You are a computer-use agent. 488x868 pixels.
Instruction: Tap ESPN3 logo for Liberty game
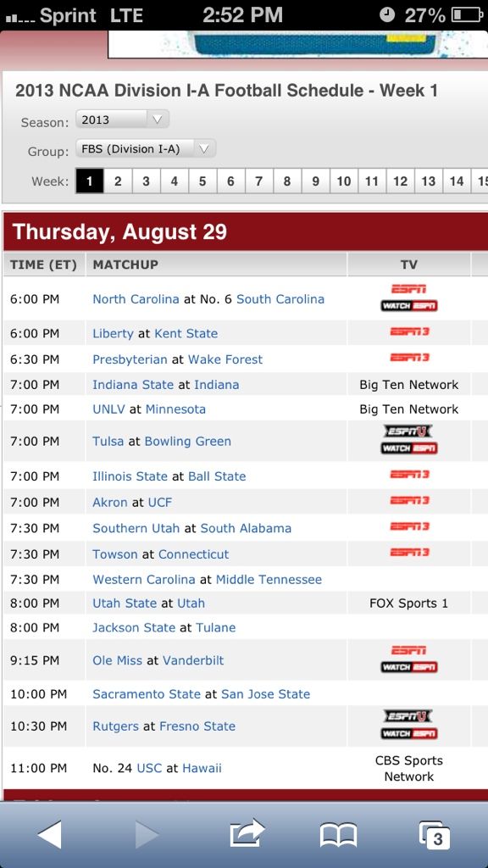(x=409, y=331)
